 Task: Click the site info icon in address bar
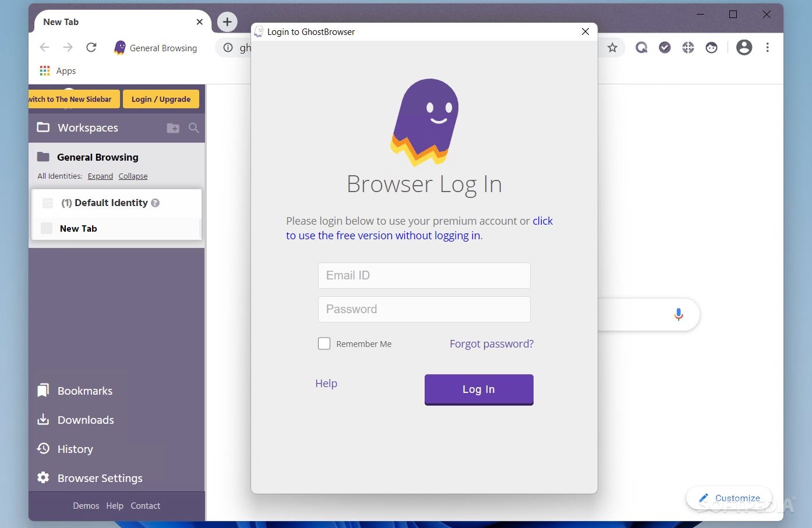pos(228,48)
